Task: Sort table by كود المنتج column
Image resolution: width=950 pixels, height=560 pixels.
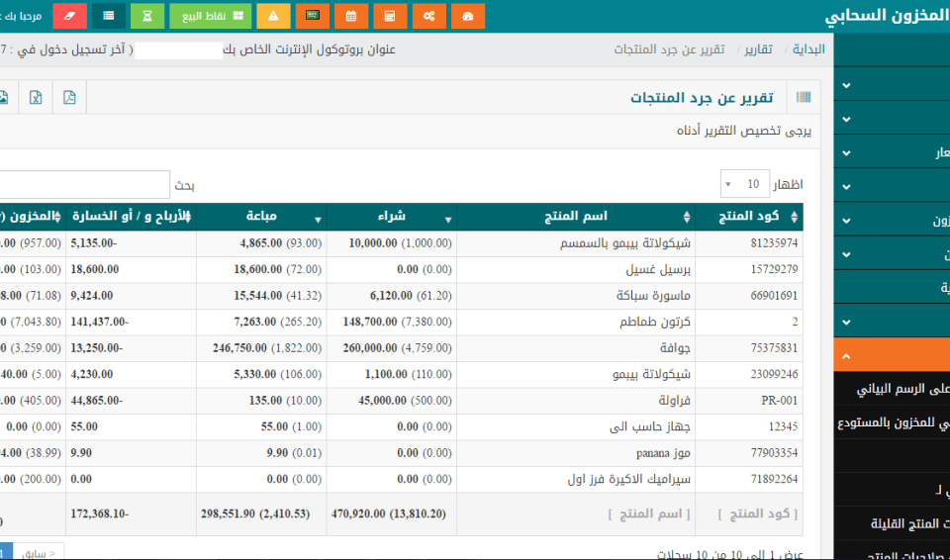Action: tap(749, 217)
